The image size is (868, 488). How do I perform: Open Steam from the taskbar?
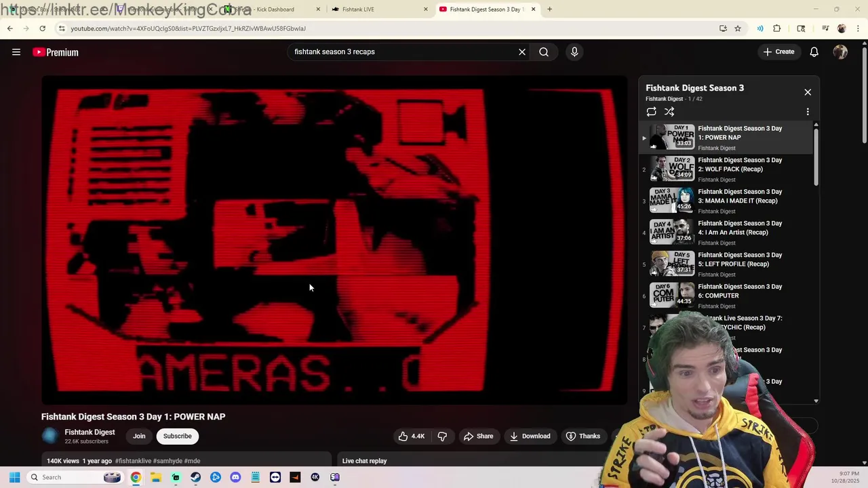[195, 477]
